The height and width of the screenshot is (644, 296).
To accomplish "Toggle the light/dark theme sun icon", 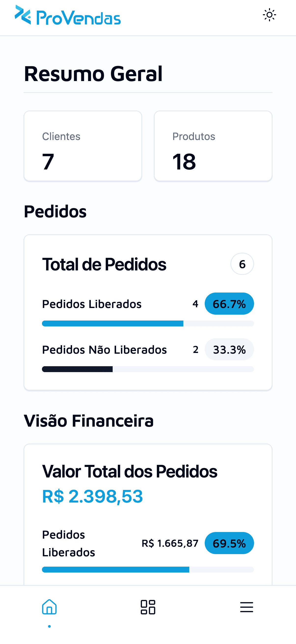I will [269, 15].
